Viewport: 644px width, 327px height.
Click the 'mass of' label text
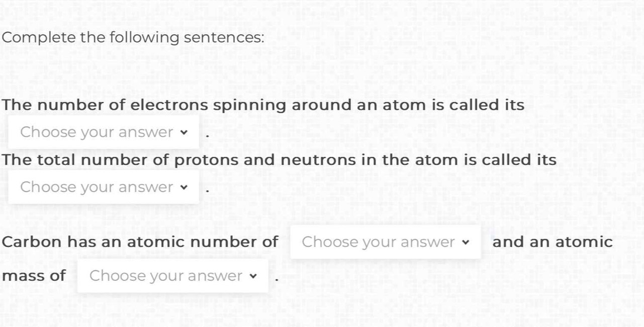(x=34, y=275)
